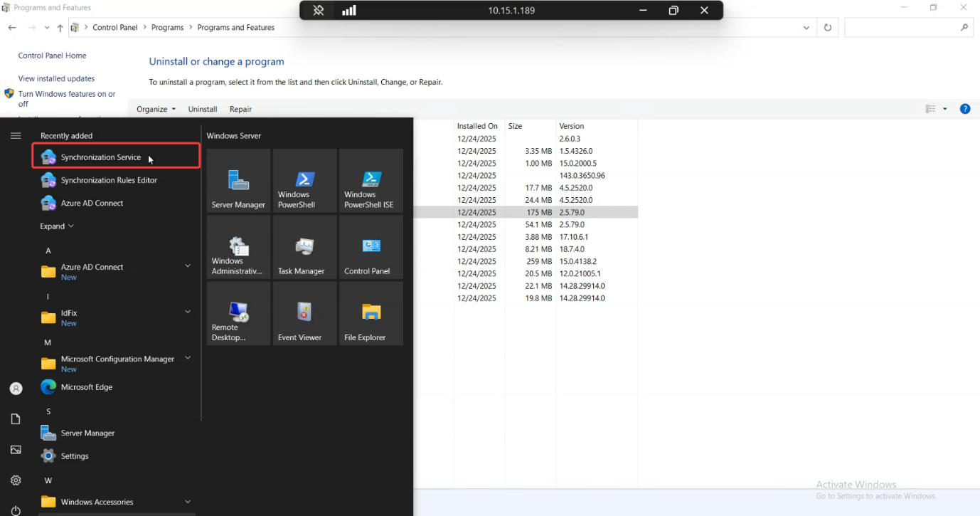Select the row with version 1.5.4326.0
Screen dimensions: 980x516
(526, 151)
